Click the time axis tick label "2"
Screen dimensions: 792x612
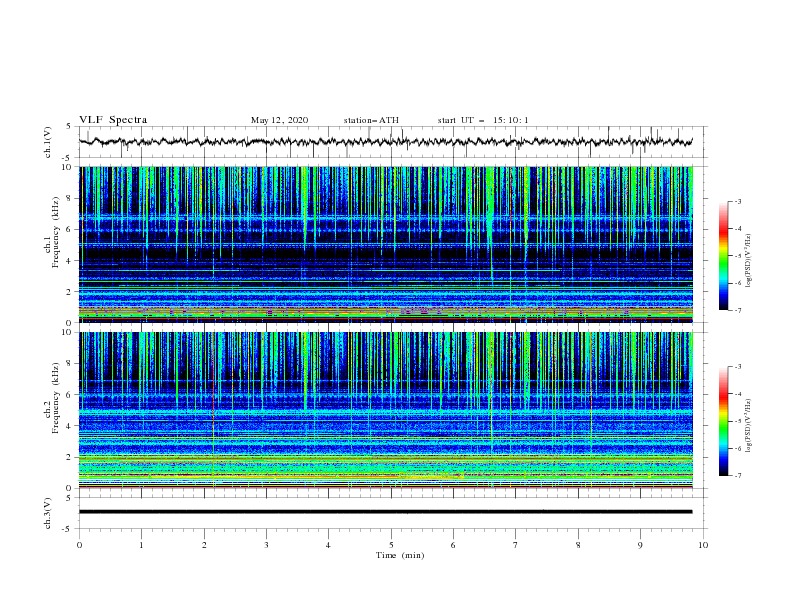tap(204, 545)
